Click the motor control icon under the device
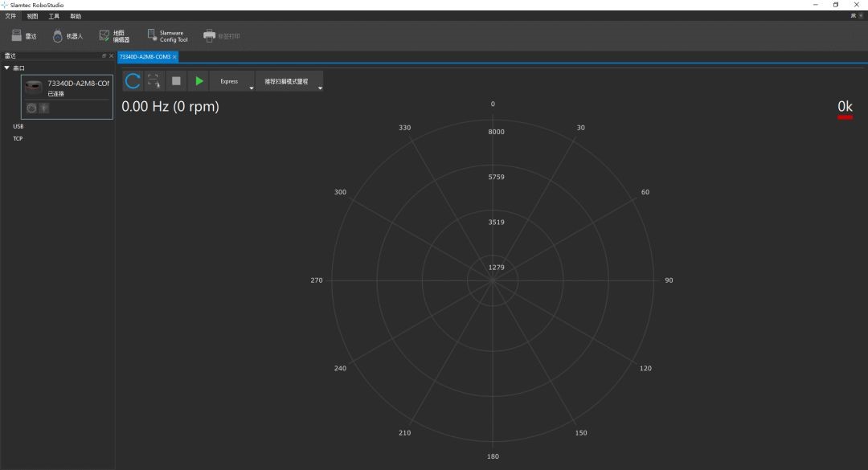This screenshot has height=470, width=868. click(x=31, y=108)
